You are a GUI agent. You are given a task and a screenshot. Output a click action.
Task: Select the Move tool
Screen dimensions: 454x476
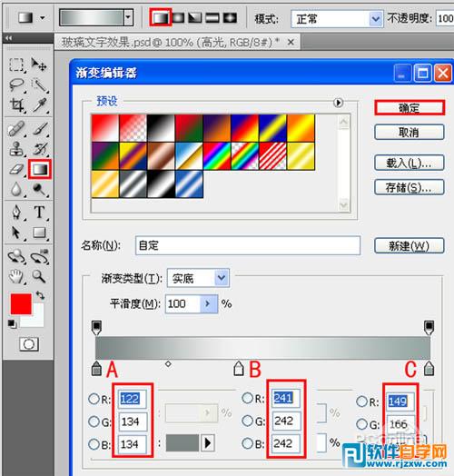(39, 64)
